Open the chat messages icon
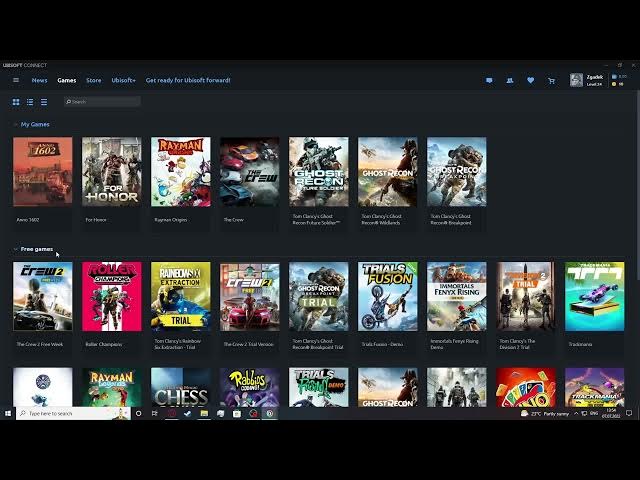This screenshot has width=640, height=480. pyautogui.click(x=489, y=80)
